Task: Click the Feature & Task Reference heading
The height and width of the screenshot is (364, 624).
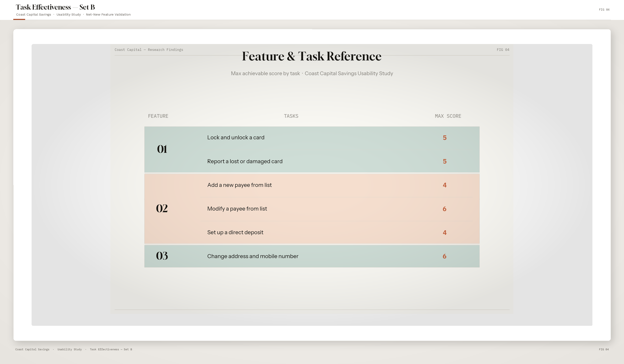Action: click(x=312, y=56)
